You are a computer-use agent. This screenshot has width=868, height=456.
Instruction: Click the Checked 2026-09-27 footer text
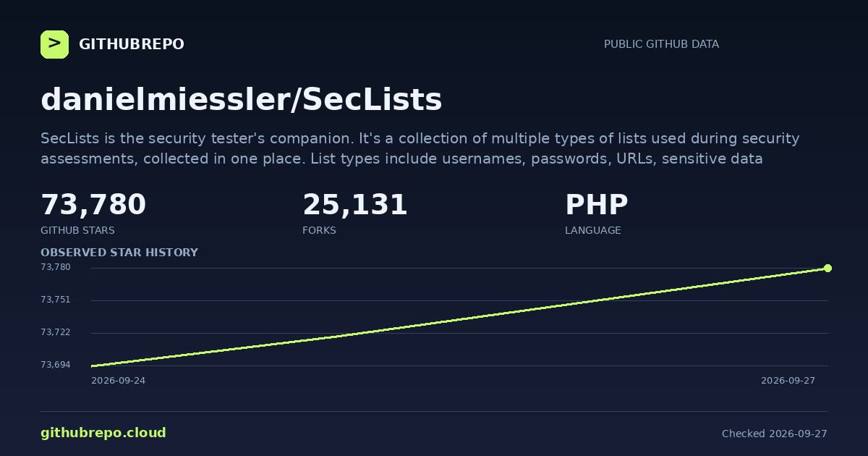775,434
